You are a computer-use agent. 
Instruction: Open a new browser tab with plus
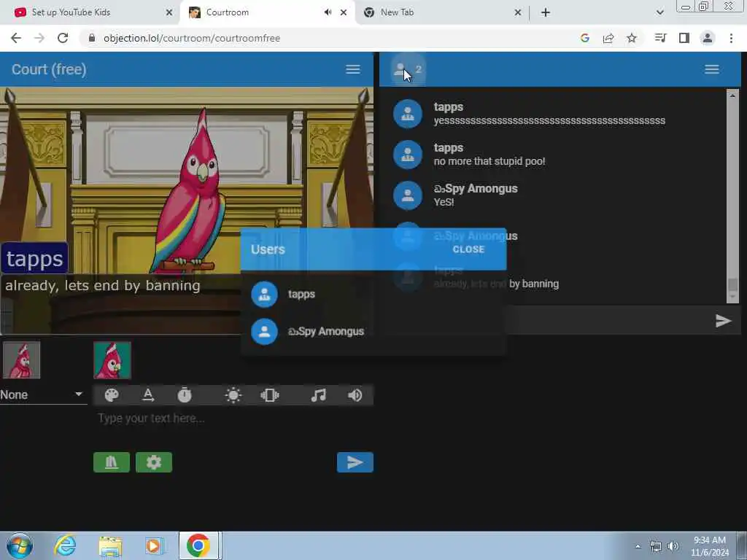click(546, 12)
